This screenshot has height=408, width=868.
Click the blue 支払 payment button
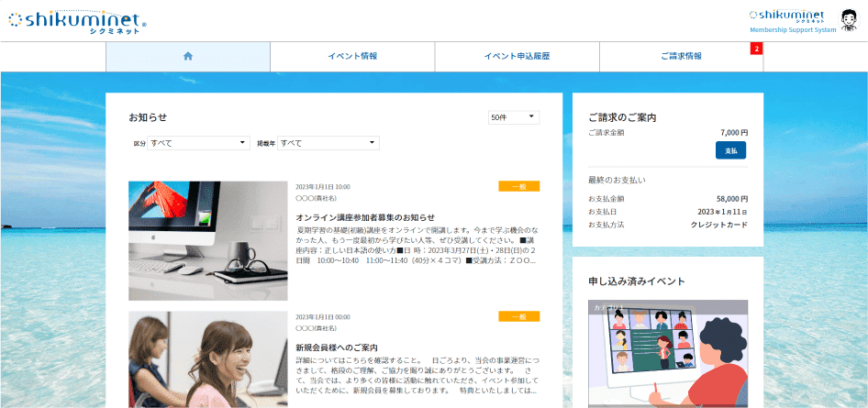[730, 150]
